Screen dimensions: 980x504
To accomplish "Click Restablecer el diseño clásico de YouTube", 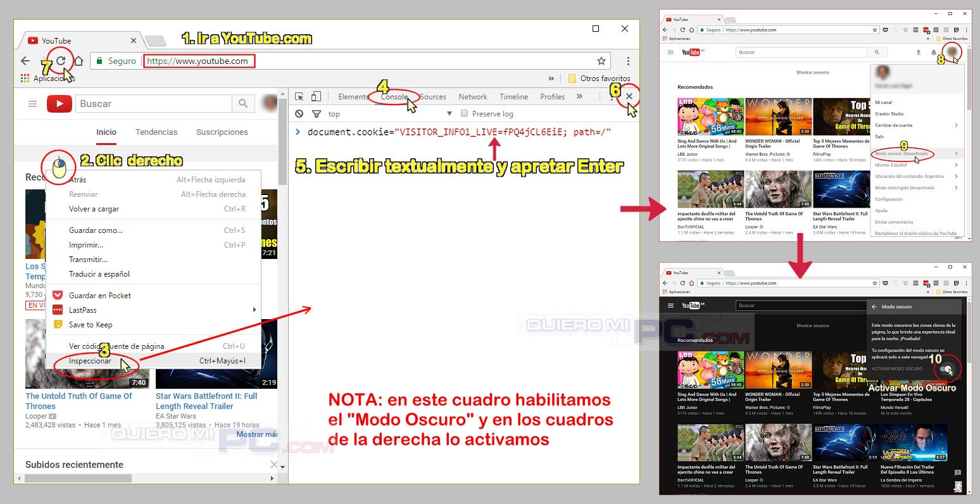I will [915, 234].
